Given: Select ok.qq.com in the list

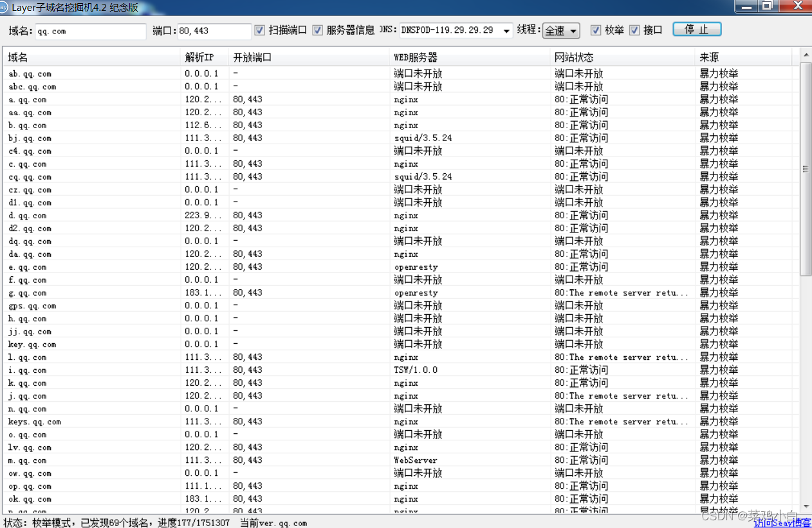Looking at the screenshot, I should 30,499.
